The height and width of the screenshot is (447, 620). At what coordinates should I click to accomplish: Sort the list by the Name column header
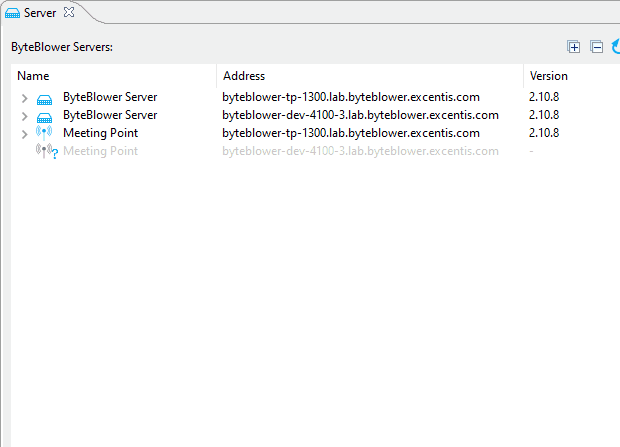pos(34,76)
